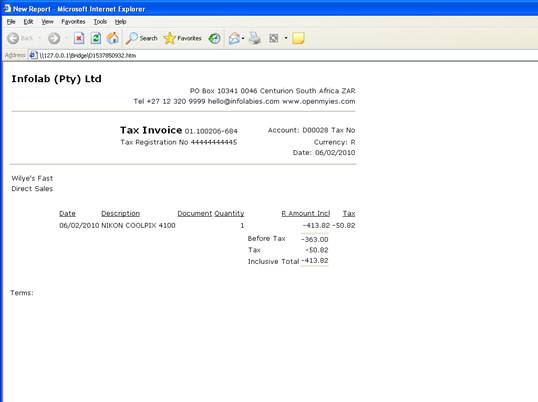Go to the Home page icon
This screenshot has width=538, height=402.
click(x=113, y=38)
